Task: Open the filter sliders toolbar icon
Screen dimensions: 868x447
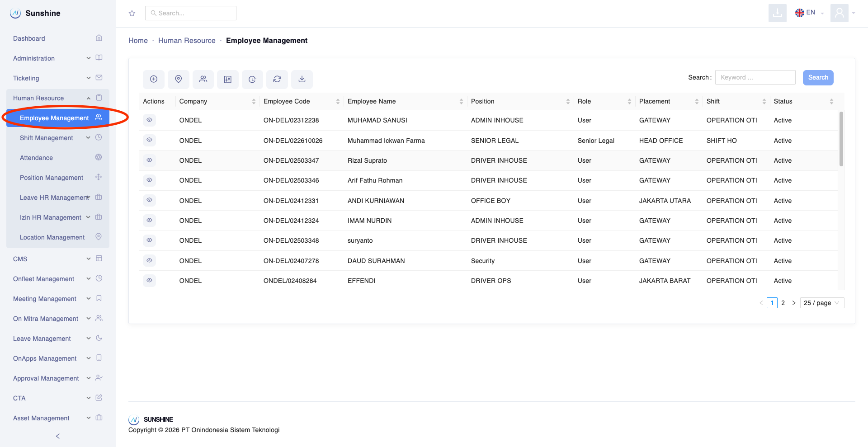Action: (x=228, y=79)
